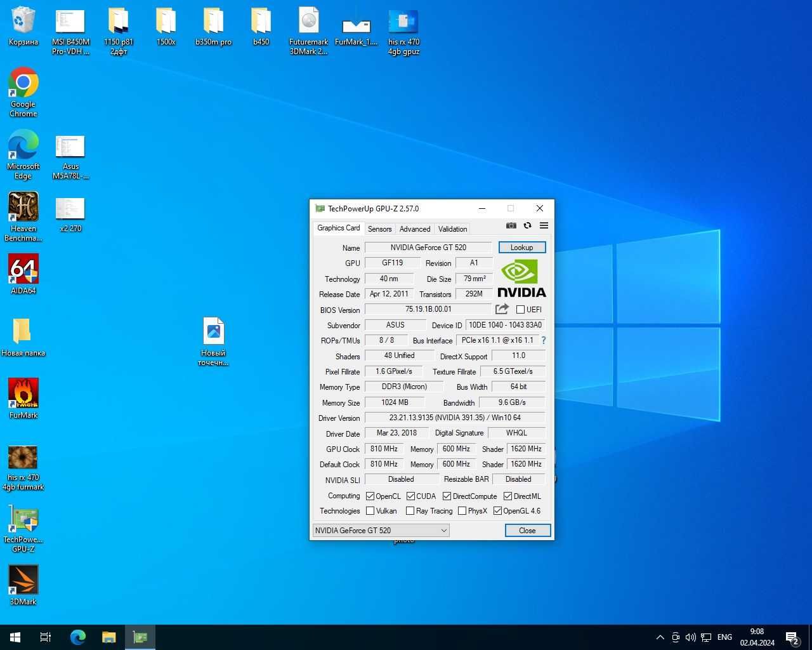Click the Device ID value 10DE 1040
Image resolution: width=812 pixels, height=650 pixels.
pos(505,325)
